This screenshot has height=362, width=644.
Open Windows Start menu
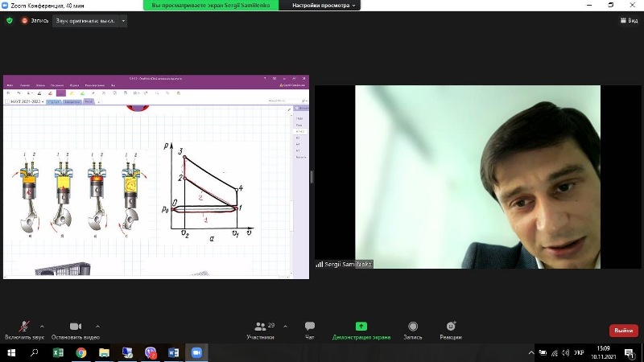pos(11,352)
